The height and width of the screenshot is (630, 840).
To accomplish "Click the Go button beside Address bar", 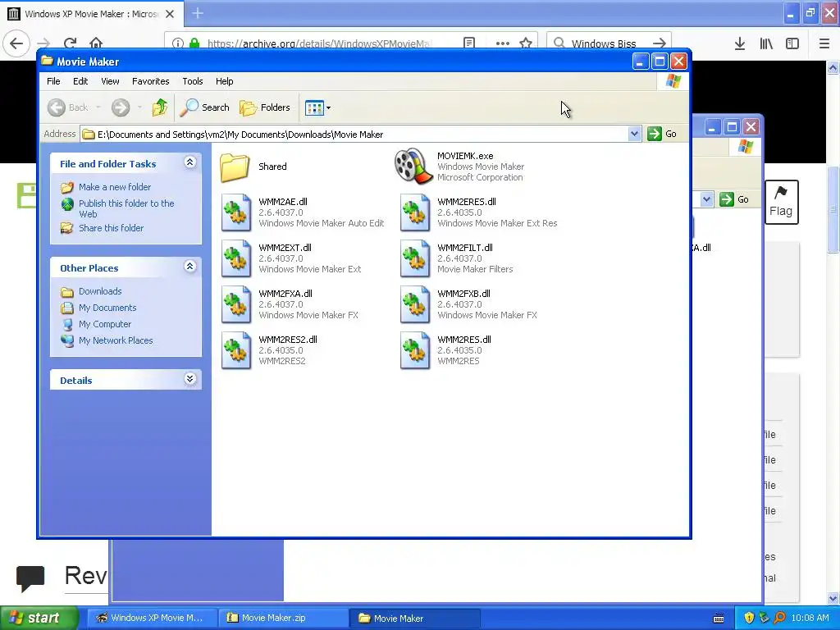I will [662, 134].
